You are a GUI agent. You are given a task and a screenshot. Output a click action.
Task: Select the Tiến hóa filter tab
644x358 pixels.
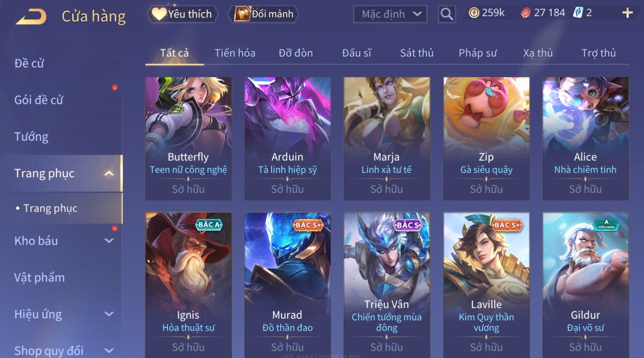pyautogui.click(x=235, y=53)
